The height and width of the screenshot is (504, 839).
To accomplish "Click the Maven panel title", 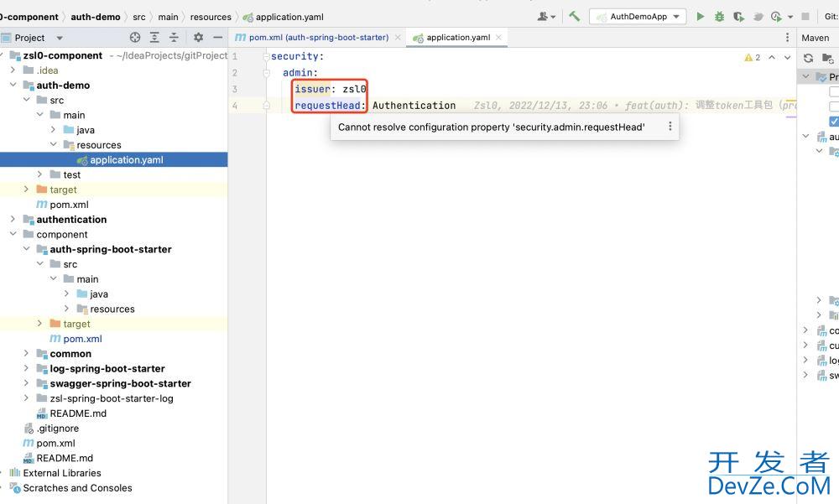I will (x=815, y=38).
